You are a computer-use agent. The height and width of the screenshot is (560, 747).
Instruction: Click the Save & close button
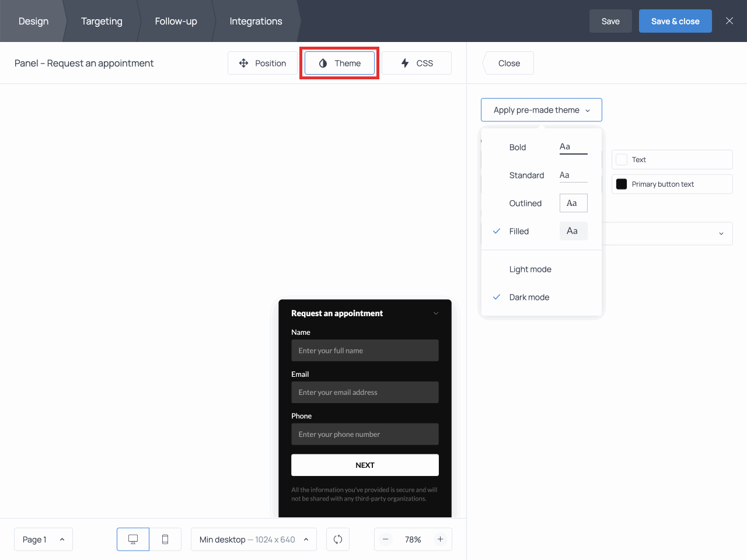(x=675, y=22)
